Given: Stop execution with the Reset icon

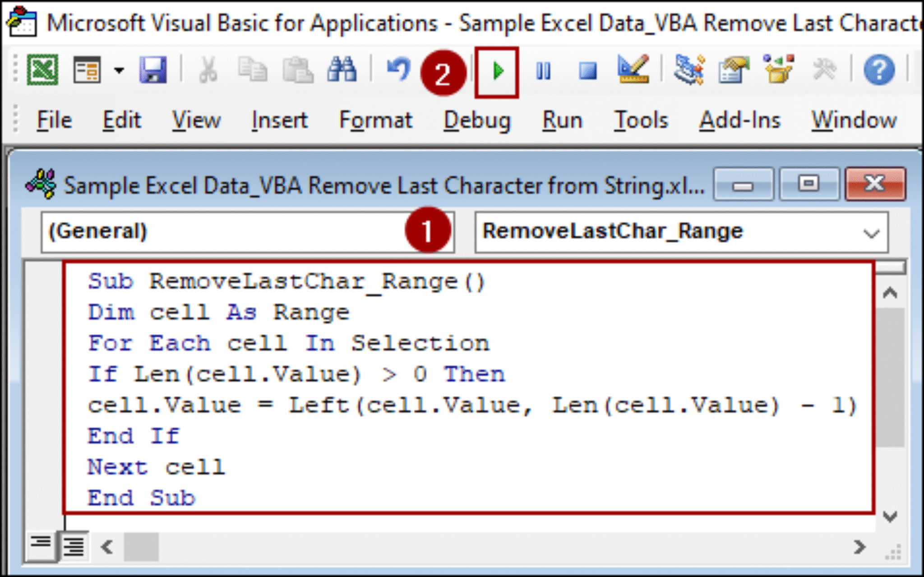Looking at the screenshot, I should tap(588, 71).
